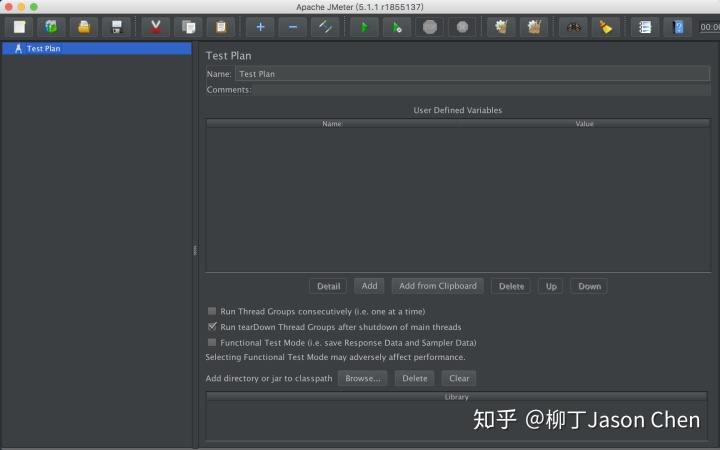
Task: Open the Function Helper dialog icon
Action: (645, 27)
